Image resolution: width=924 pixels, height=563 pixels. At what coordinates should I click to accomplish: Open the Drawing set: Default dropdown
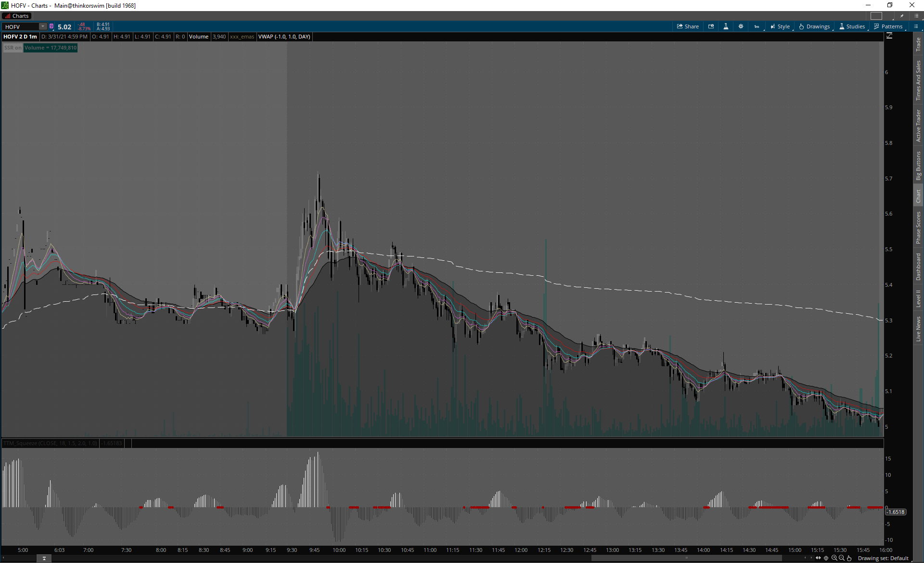(883, 558)
